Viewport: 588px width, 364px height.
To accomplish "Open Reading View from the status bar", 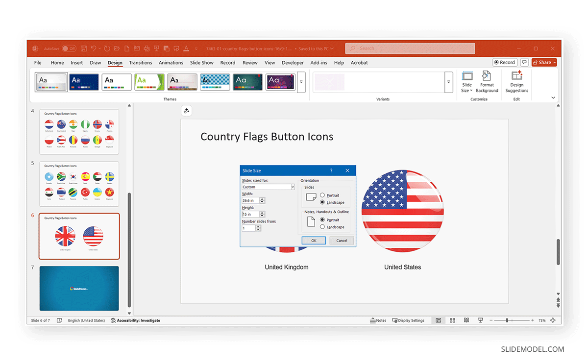I will 466,320.
